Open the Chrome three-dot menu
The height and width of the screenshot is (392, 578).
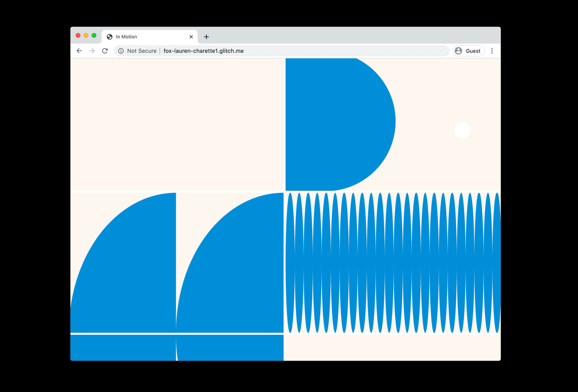(491, 51)
